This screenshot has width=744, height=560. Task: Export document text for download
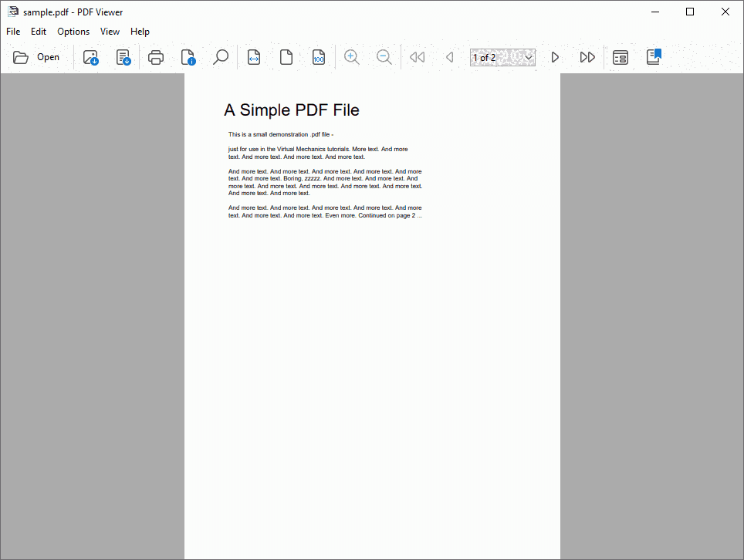click(x=123, y=56)
